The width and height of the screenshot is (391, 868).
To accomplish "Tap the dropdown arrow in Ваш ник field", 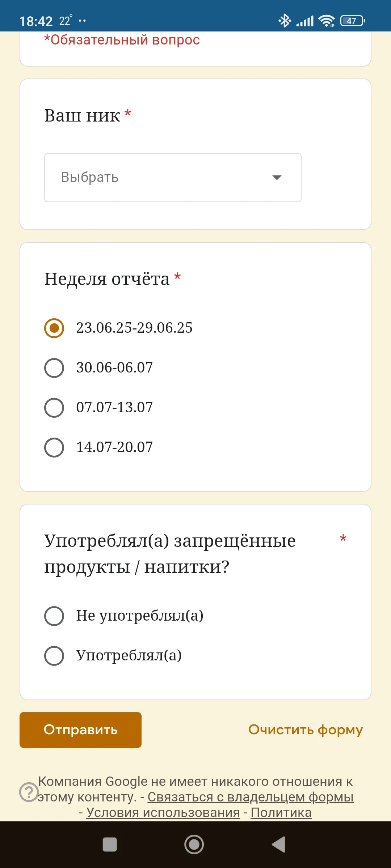I will (277, 177).
